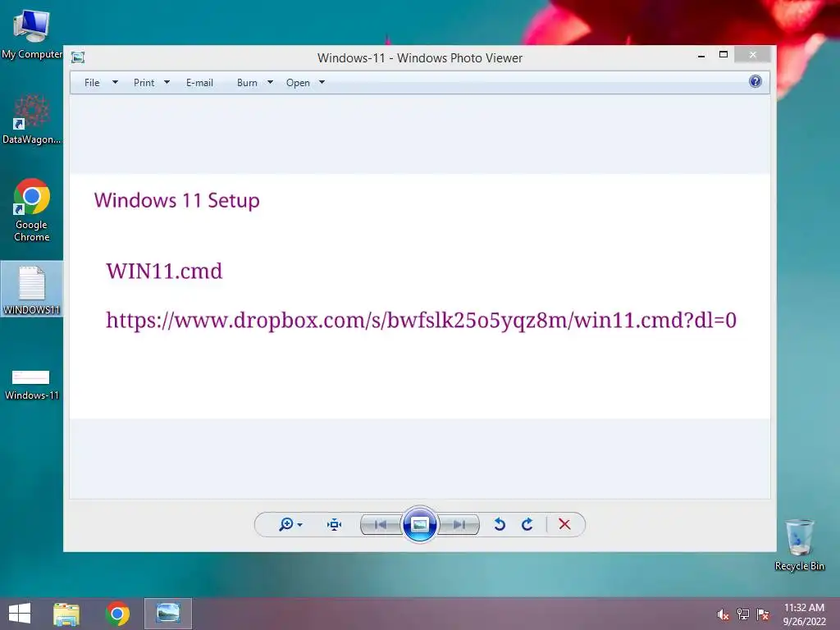Click the muted volume tray icon
The height and width of the screenshot is (630, 840).
[724, 614]
